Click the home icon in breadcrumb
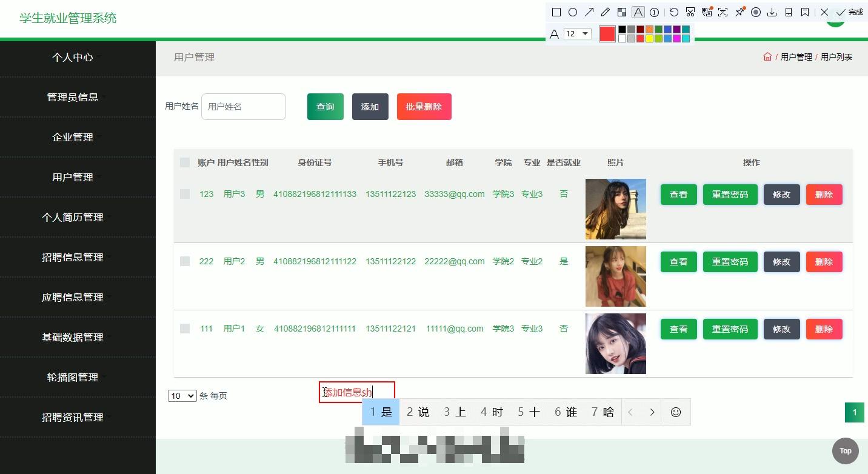This screenshot has width=868, height=474. click(x=767, y=57)
